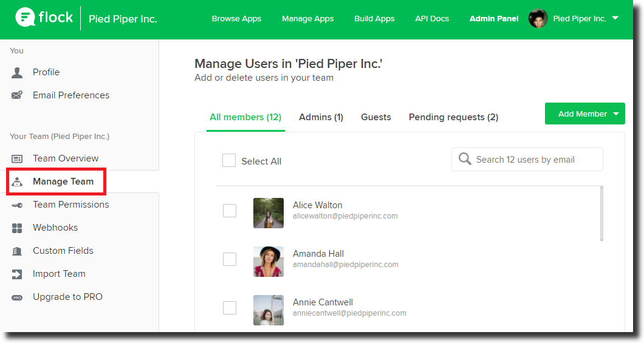Click the Team Overview icon
This screenshot has height=343, width=644.
17,159
